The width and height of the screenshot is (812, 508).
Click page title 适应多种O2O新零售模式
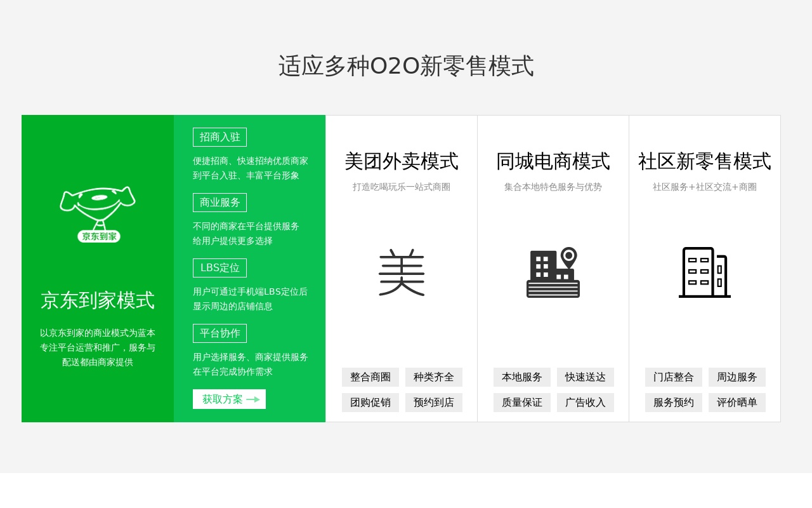(x=406, y=66)
